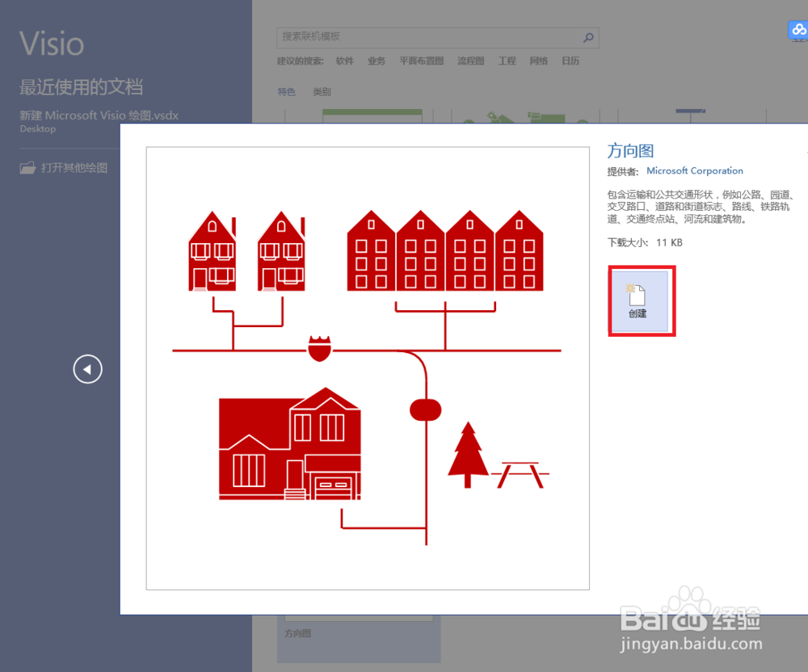Image resolution: width=808 pixels, height=672 pixels.
Task: Select the 日历 suggested search
Action: click(x=570, y=61)
